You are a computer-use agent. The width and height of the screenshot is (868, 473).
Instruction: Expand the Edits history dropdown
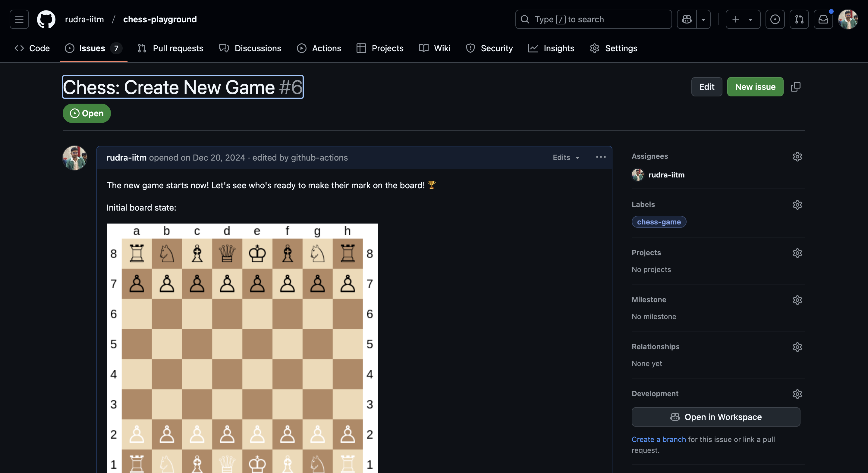[566, 157]
